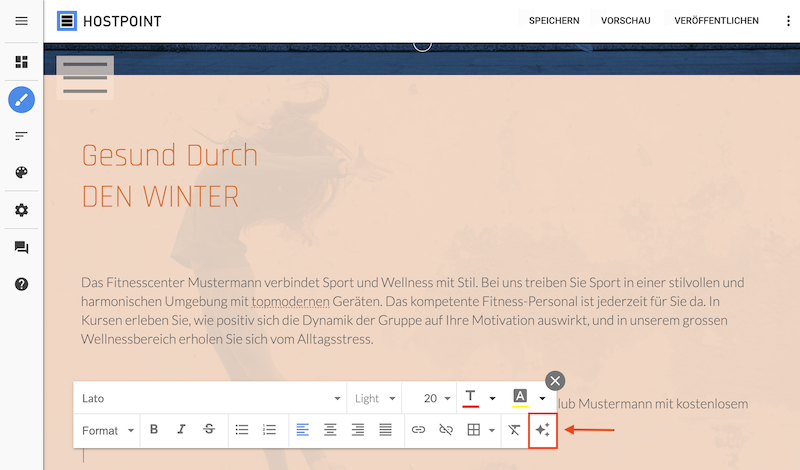Open the color palette design icon
Viewport: 800px width, 470px height.
click(21, 172)
